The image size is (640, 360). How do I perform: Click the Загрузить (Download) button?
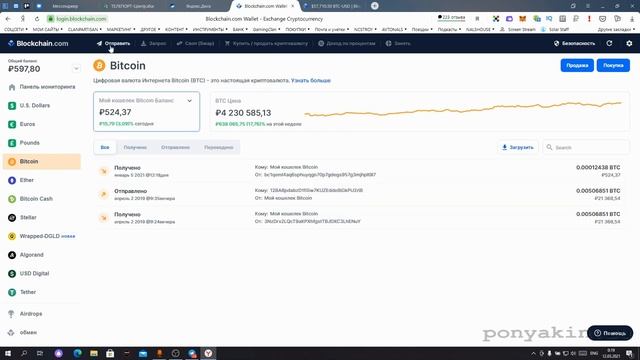click(518, 147)
